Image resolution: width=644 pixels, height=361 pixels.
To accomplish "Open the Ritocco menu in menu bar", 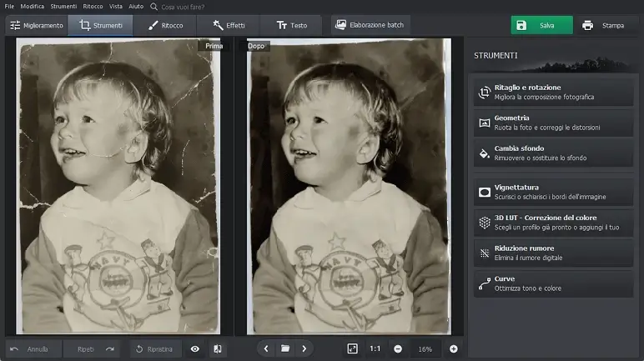I will tap(93, 7).
